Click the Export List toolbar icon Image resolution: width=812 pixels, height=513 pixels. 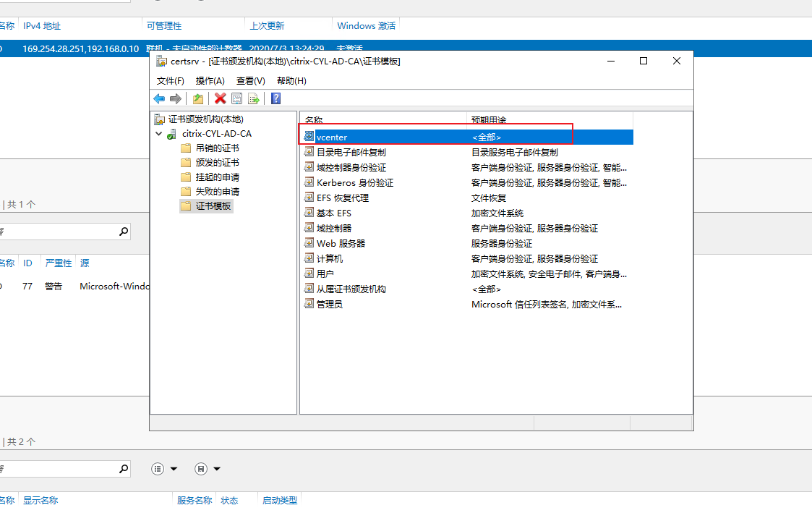254,98
